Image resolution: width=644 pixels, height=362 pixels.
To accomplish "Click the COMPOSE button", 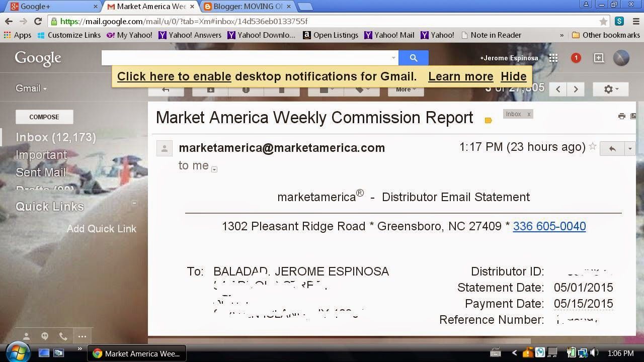I will coord(44,117).
